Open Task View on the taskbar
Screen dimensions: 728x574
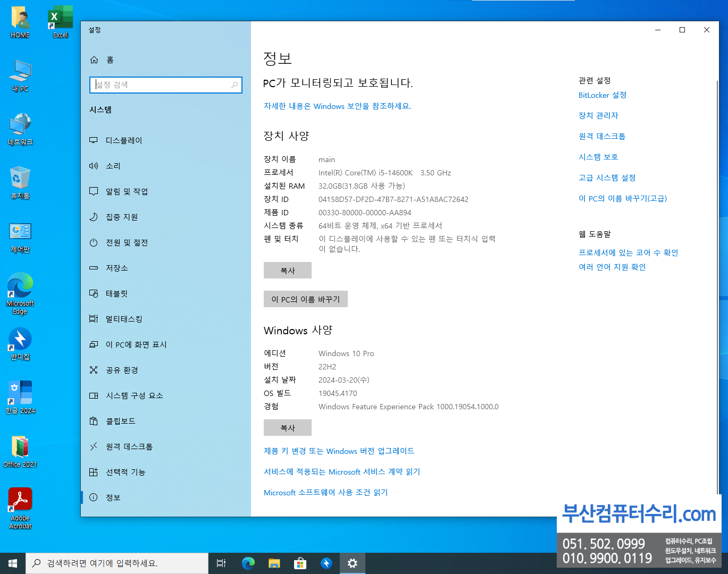pos(221,563)
